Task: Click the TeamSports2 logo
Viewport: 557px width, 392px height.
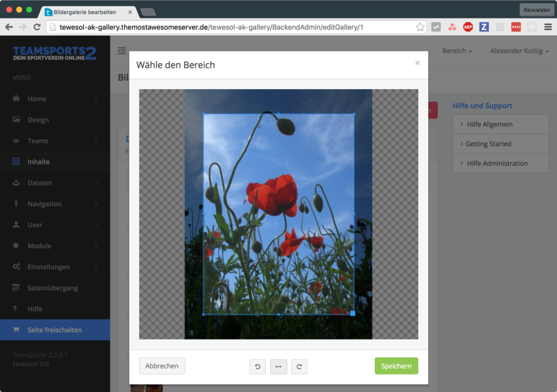Action: point(55,53)
